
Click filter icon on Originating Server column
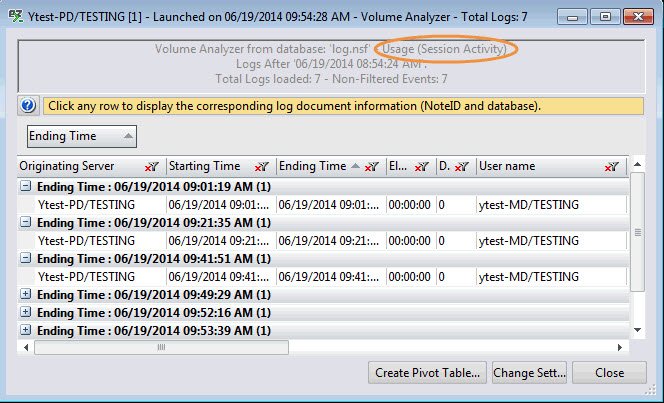pyautogui.click(x=152, y=167)
